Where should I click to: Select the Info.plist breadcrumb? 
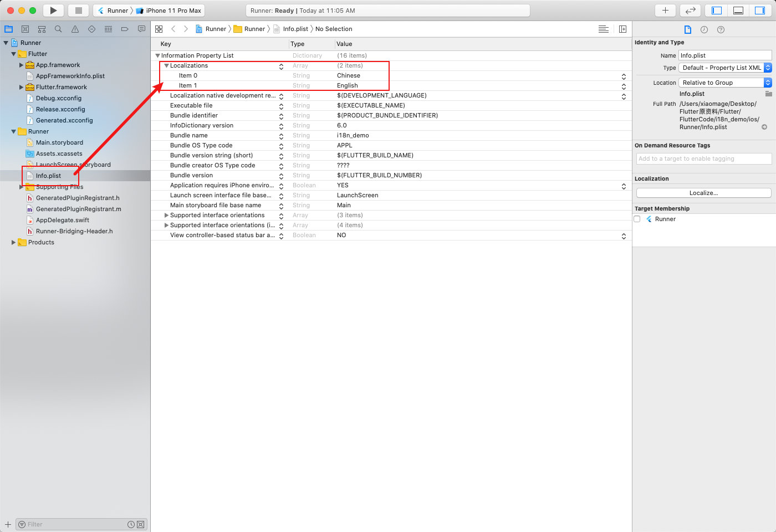pyautogui.click(x=290, y=29)
